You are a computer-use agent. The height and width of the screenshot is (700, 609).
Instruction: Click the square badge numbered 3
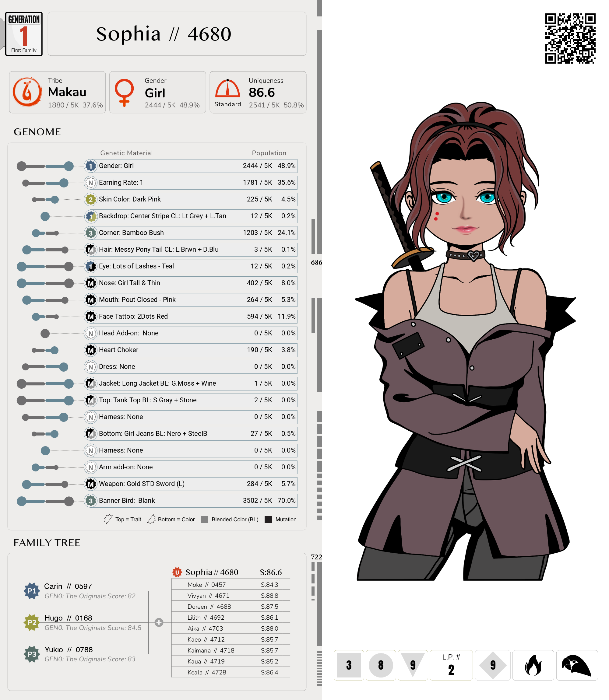tap(349, 665)
